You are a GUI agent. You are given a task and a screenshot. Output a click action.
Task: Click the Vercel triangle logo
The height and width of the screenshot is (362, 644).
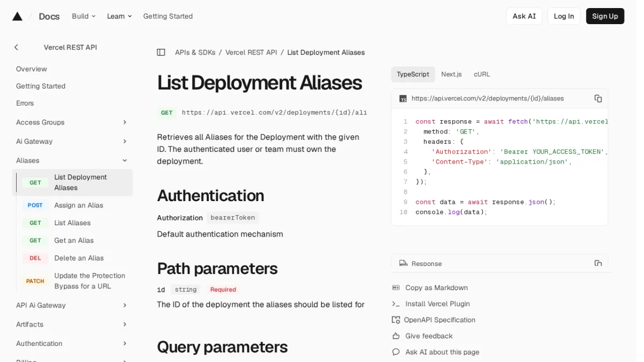pos(17,16)
